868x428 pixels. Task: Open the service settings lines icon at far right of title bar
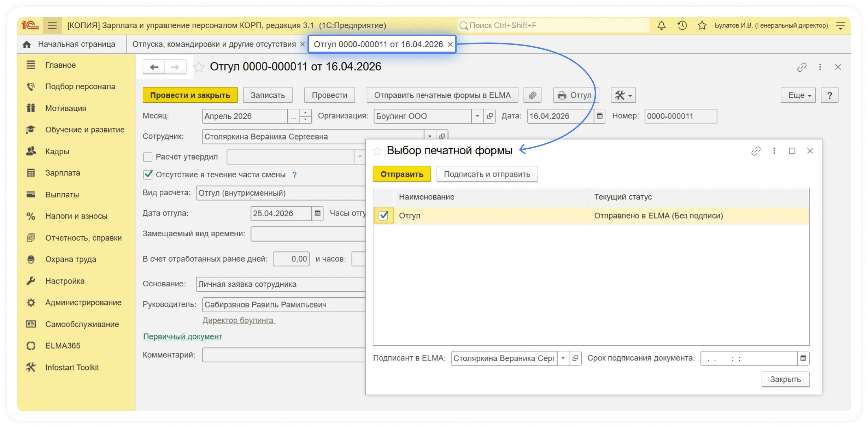840,25
